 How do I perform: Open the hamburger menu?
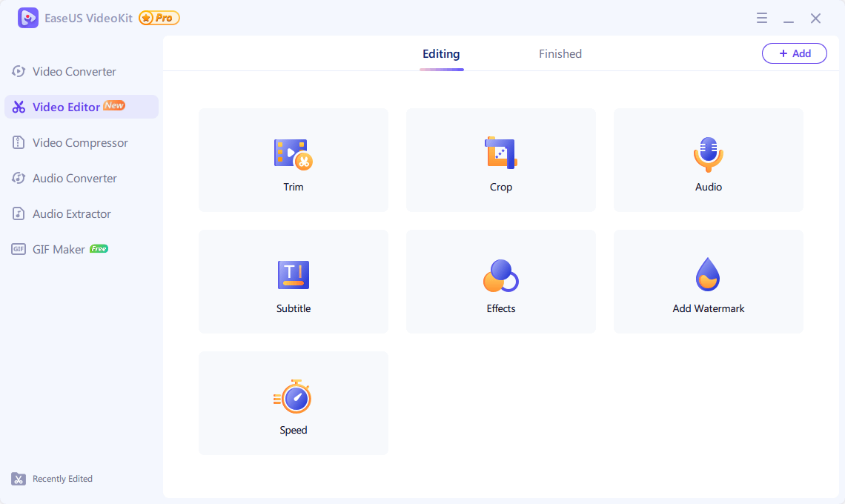(762, 18)
